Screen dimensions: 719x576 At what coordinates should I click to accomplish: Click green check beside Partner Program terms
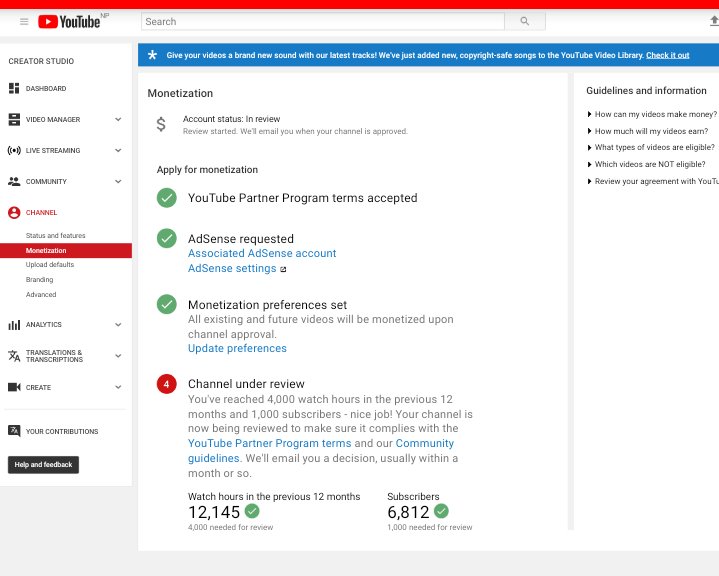pos(166,198)
